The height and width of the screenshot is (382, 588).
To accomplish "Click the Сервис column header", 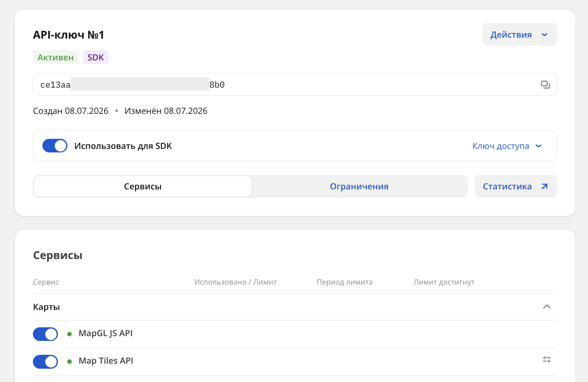I will click(46, 282).
